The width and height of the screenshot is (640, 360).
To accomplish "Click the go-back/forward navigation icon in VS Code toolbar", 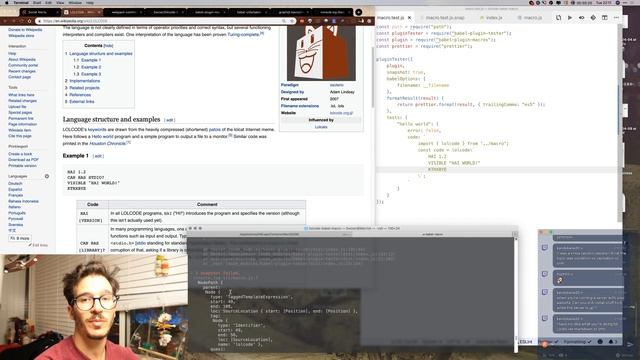I will click(x=582, y=18).
